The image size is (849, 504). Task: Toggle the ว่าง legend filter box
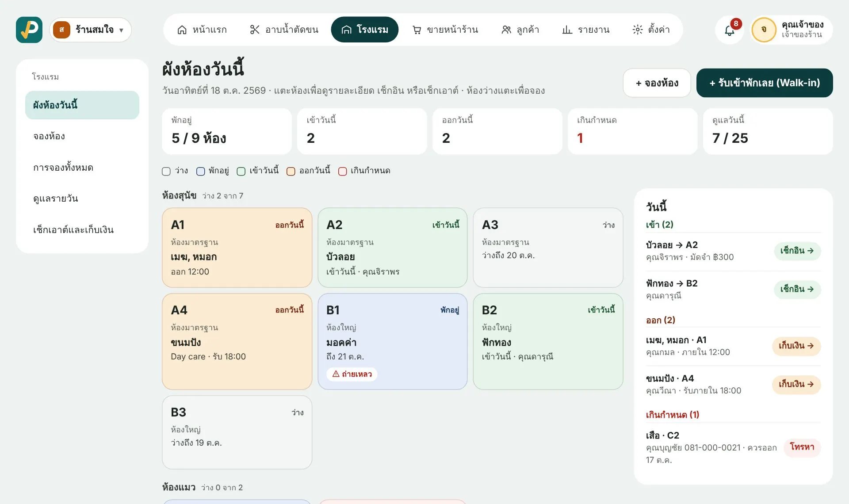click(166, 171)
